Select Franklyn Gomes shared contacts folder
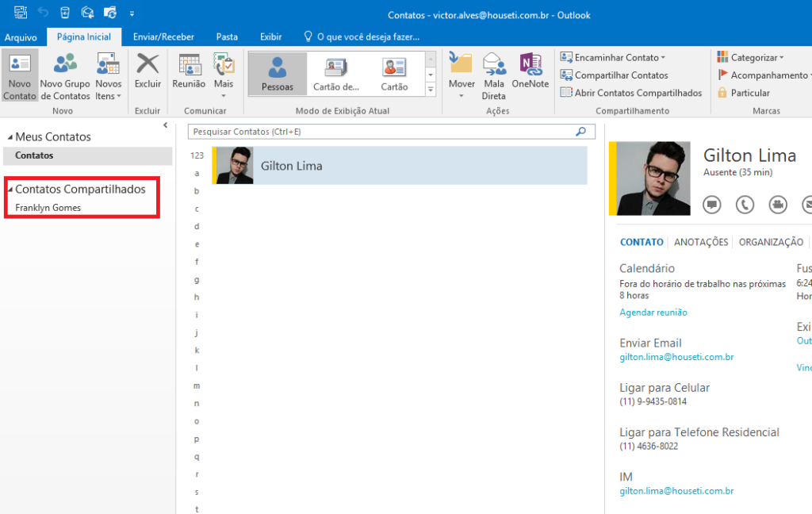812x514 pixels. 48,208
